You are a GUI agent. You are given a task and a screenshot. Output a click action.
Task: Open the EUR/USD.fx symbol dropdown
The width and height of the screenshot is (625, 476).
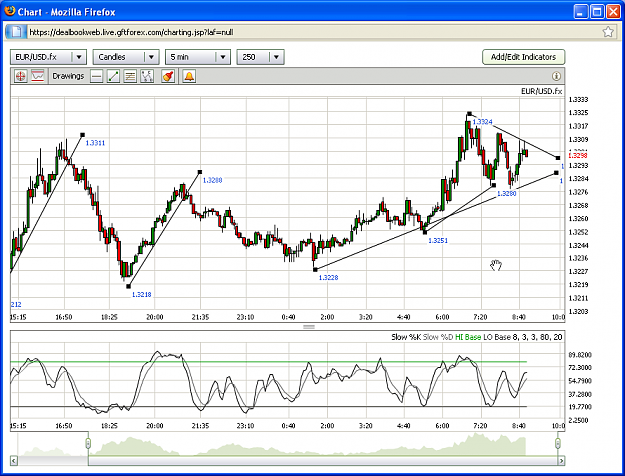[x=48, y=57]
